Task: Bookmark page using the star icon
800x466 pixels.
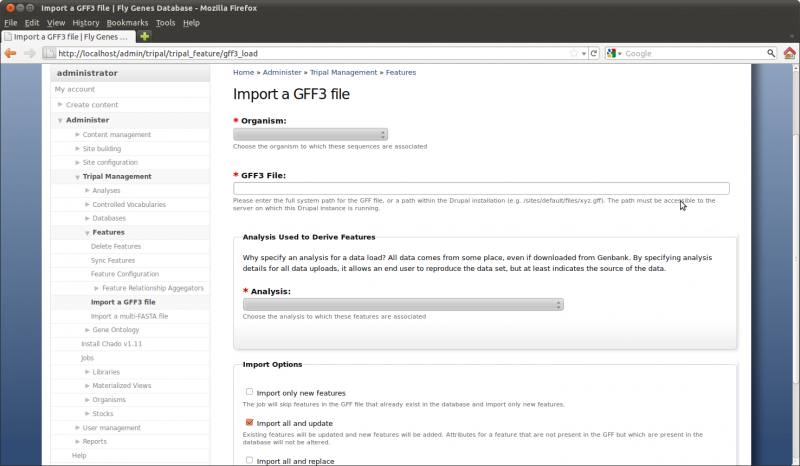Action: [x=574, y=53]
